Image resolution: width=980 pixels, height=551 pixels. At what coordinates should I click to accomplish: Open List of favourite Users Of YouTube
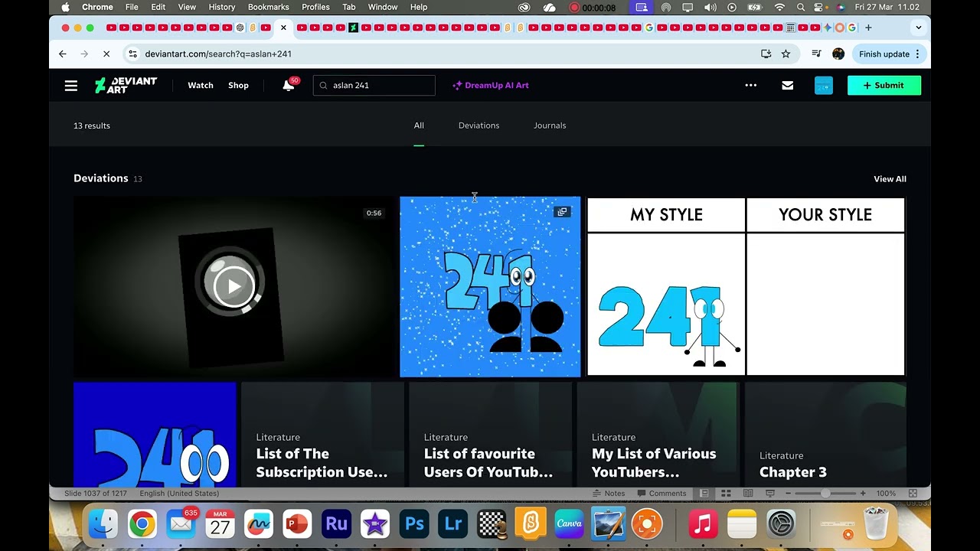(x=490, y=435)
